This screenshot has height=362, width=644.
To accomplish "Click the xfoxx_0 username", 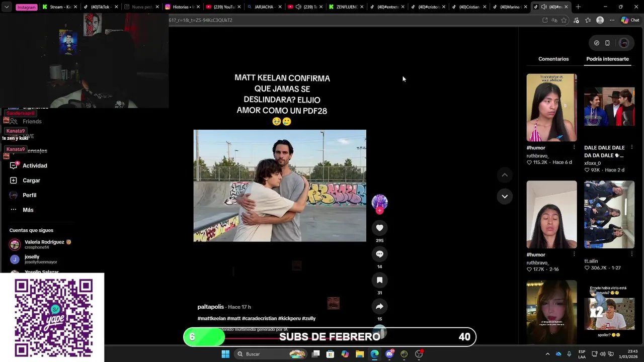I will (x=592, y=163).
